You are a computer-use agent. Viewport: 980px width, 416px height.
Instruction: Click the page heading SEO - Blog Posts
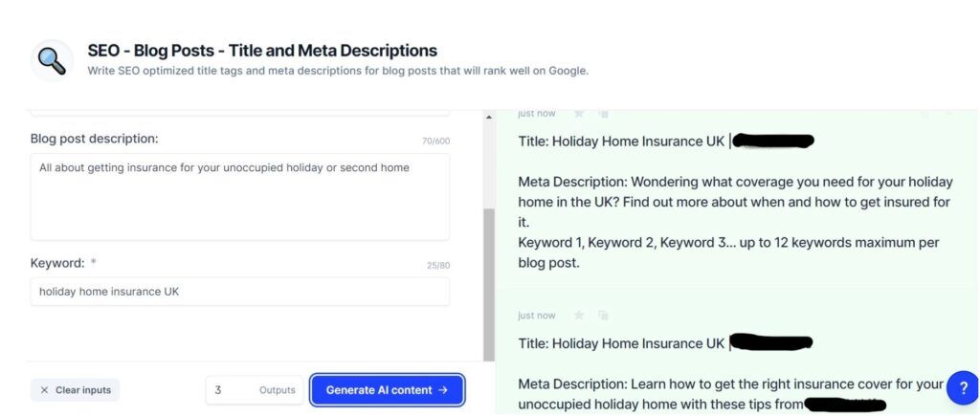coord(262,51)
